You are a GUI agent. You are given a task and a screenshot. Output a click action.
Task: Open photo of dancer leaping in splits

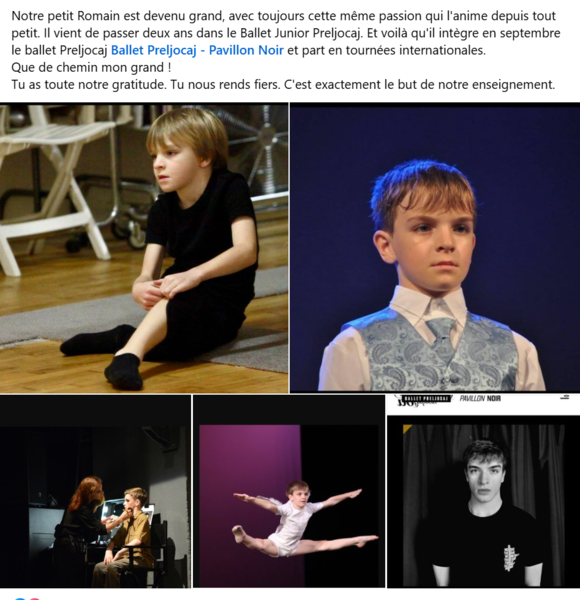pos(289,491)
